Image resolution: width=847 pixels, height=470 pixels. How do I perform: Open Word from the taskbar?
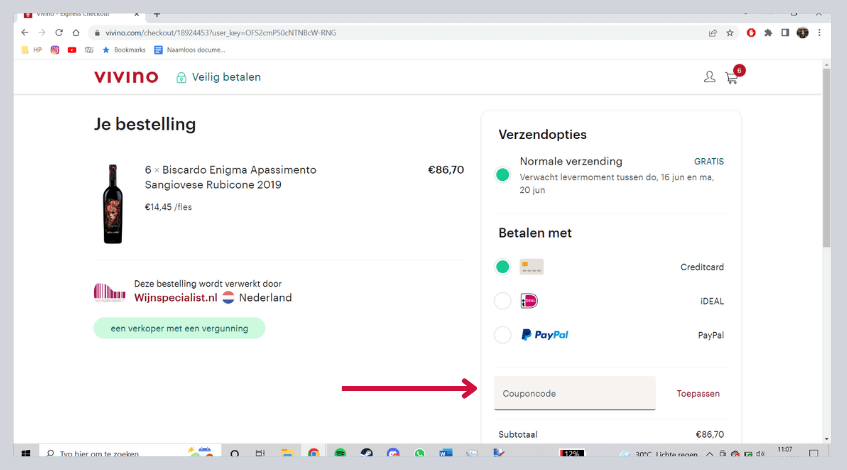click(446, 453)
